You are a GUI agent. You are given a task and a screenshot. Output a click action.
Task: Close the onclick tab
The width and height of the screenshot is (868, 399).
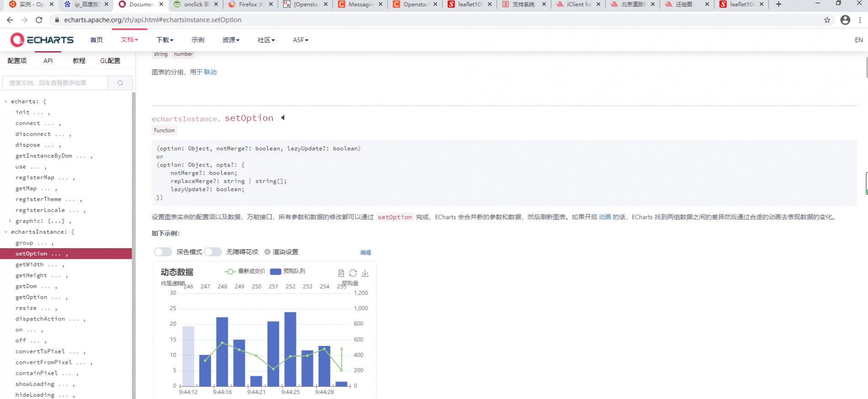(216, 4)
